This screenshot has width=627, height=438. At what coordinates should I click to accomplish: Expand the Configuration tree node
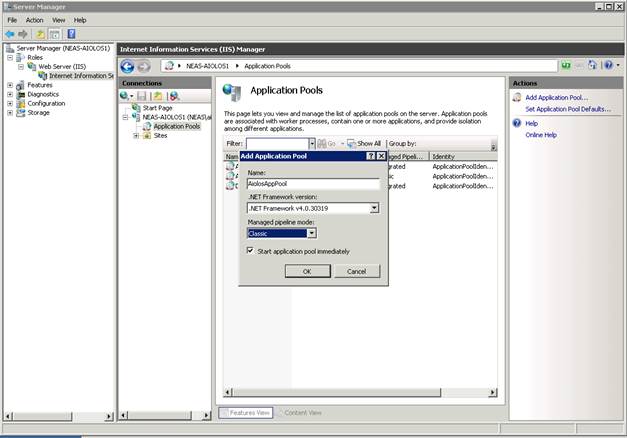click(x=10, y=103)
